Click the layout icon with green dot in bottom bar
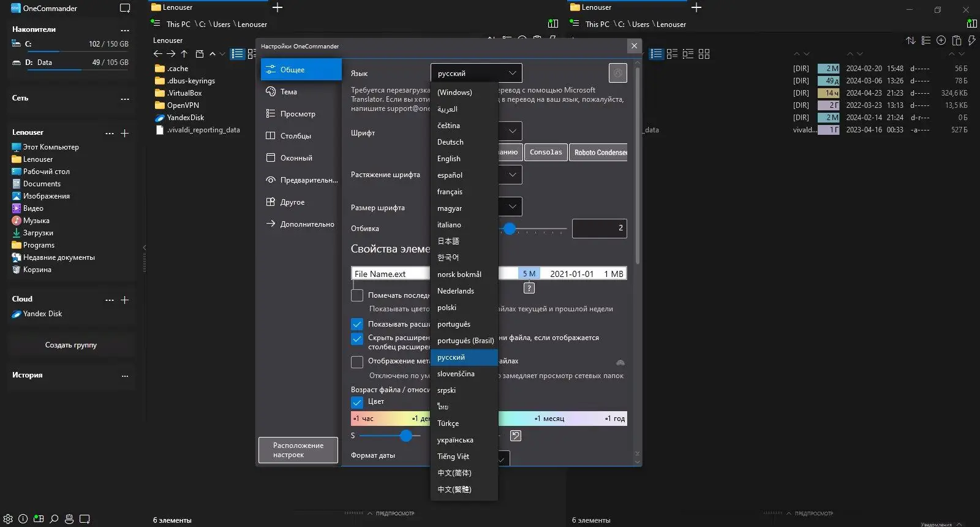Screen dimensions: 980x527 coord(39,519)
